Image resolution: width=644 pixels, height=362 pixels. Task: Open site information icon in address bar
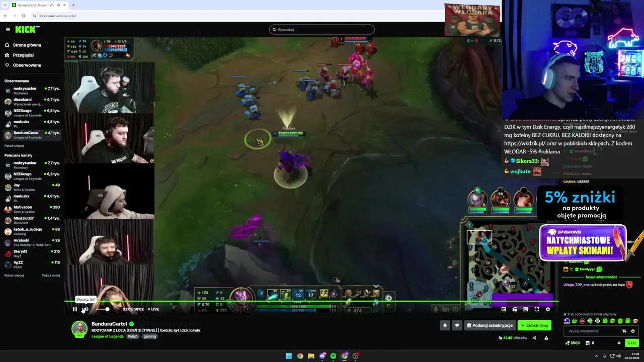(x=34, y=16)
